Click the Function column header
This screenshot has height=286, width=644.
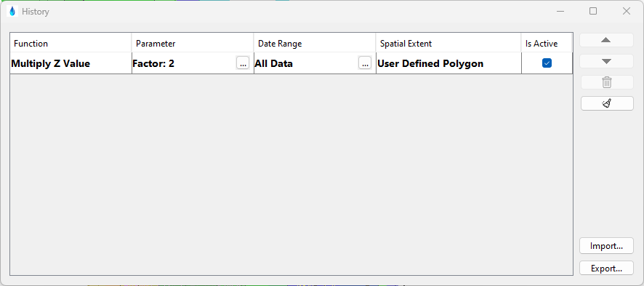(x=71, y=43)
